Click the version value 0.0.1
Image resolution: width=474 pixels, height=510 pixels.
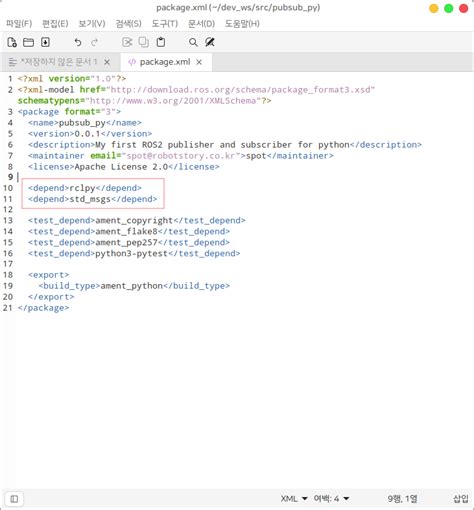(87, 134)
